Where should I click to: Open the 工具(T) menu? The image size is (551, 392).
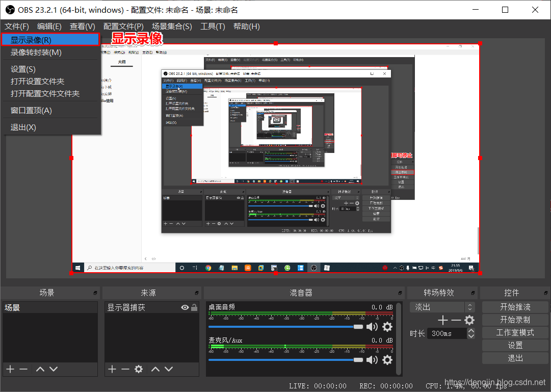tap(213, 27)
